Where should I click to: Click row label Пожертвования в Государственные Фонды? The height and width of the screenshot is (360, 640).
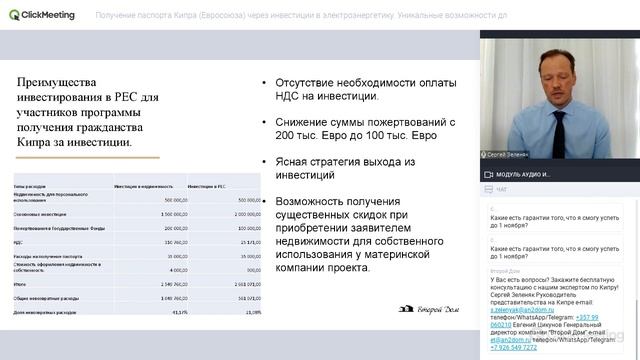point(59,229)
